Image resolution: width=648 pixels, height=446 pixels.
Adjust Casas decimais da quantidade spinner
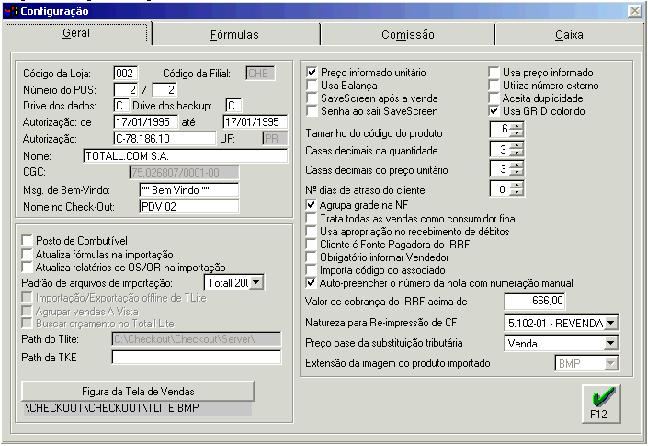516,149
